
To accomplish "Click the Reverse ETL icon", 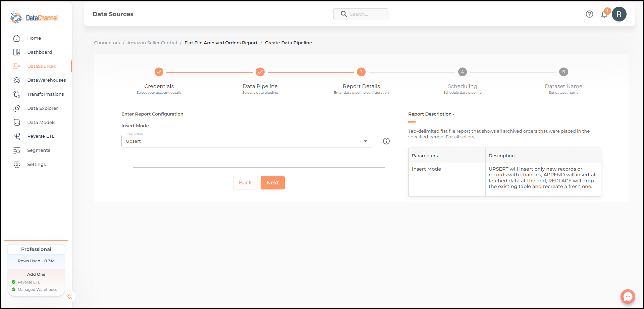I will tap(17, 136).
